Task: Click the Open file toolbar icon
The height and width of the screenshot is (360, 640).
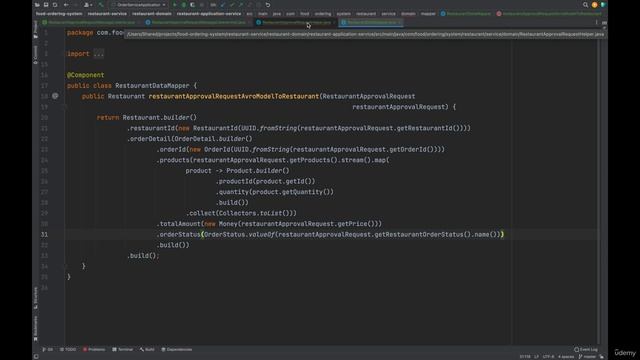Action: click(37, 5)
